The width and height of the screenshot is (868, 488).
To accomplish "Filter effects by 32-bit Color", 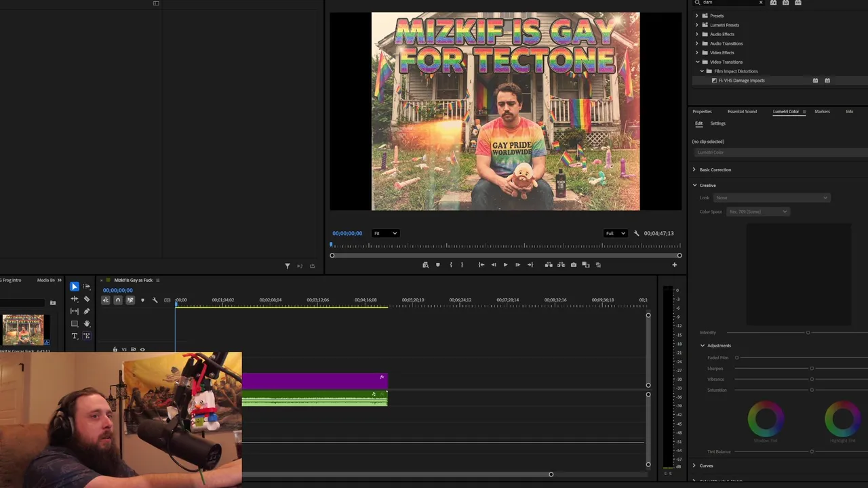I will [786, 3].
